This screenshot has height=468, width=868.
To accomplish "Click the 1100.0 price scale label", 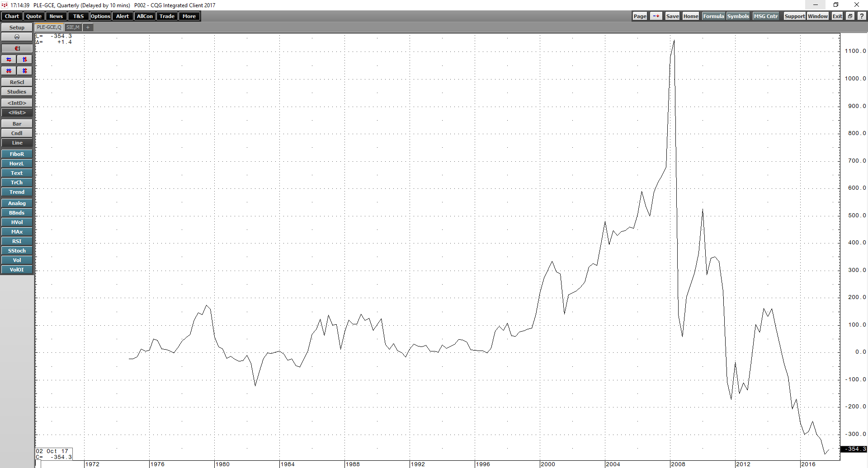I will pyautogui.click(x=855, y=51).
